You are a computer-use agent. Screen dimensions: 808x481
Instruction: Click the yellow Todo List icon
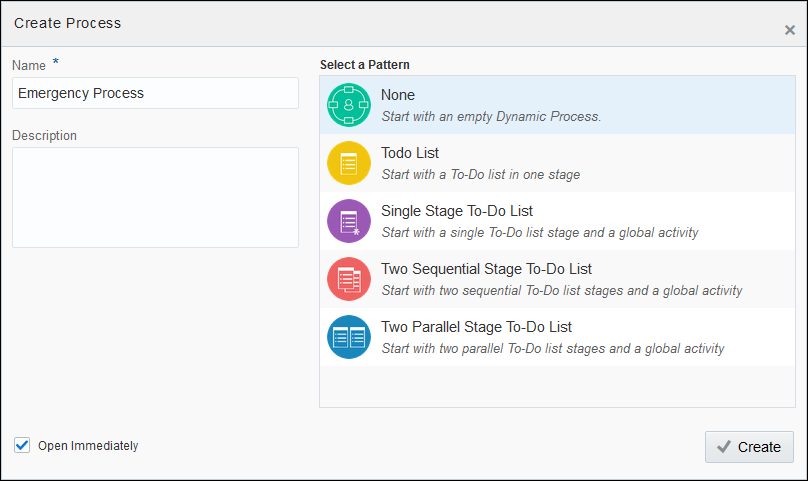tap(348, 163)
